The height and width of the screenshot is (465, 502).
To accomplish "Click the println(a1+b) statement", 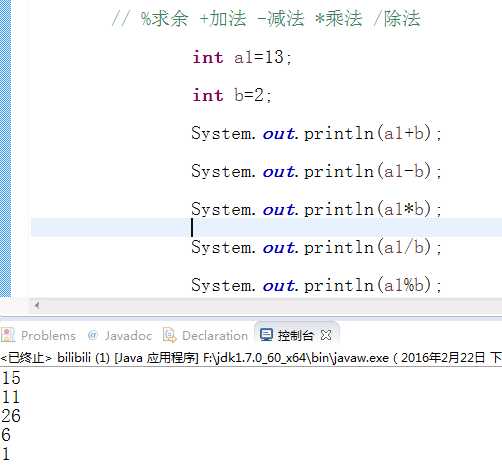I will point(316,133).
